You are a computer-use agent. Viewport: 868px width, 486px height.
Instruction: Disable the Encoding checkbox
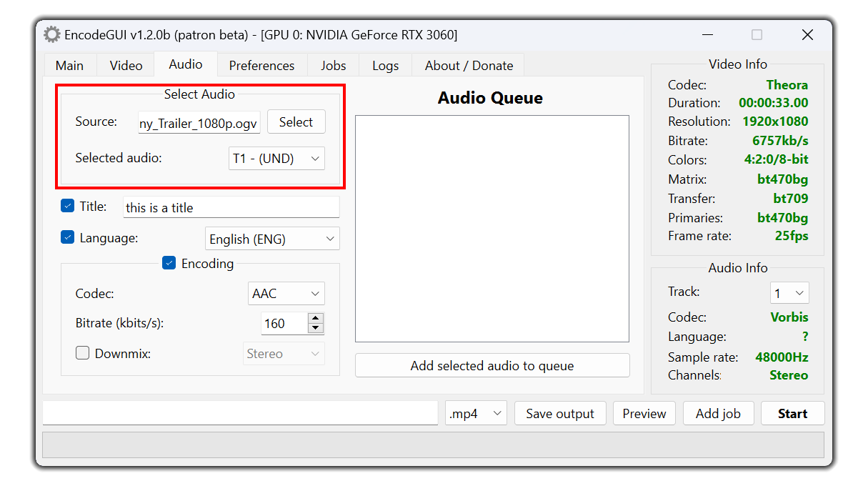pos(169,263)
